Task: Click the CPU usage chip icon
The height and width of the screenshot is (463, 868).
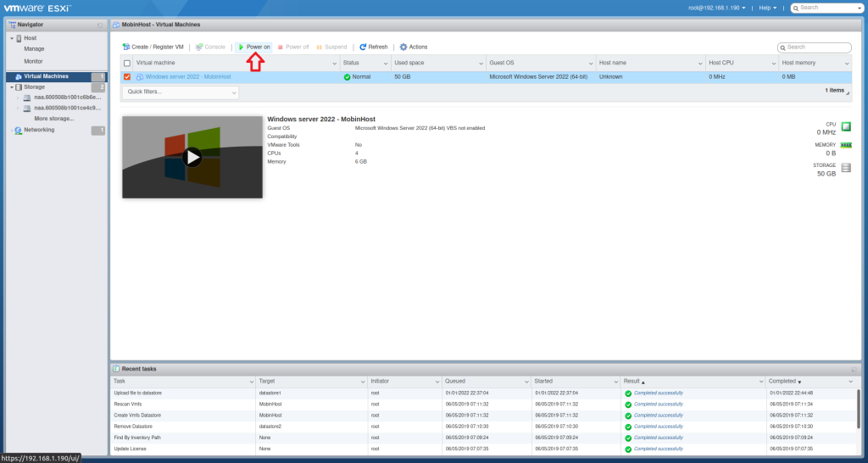Action: (x=846, y=127)
